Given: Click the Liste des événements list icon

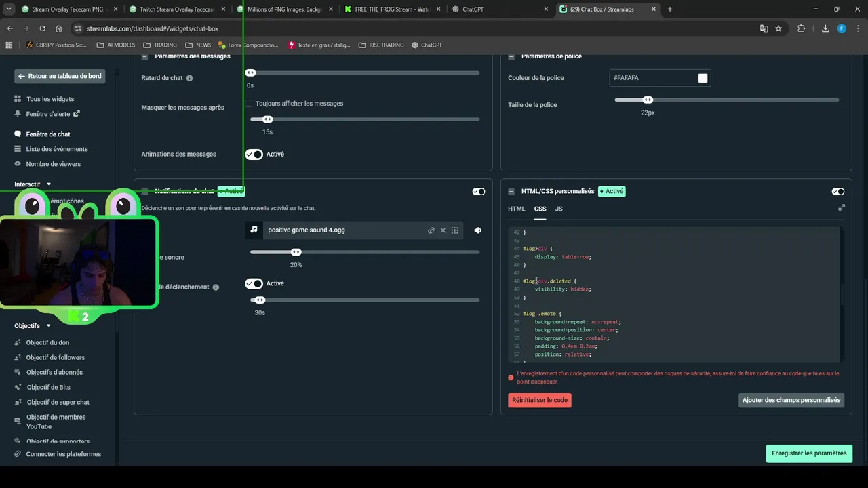Looking at the screenshot, I should coord(18,149).
